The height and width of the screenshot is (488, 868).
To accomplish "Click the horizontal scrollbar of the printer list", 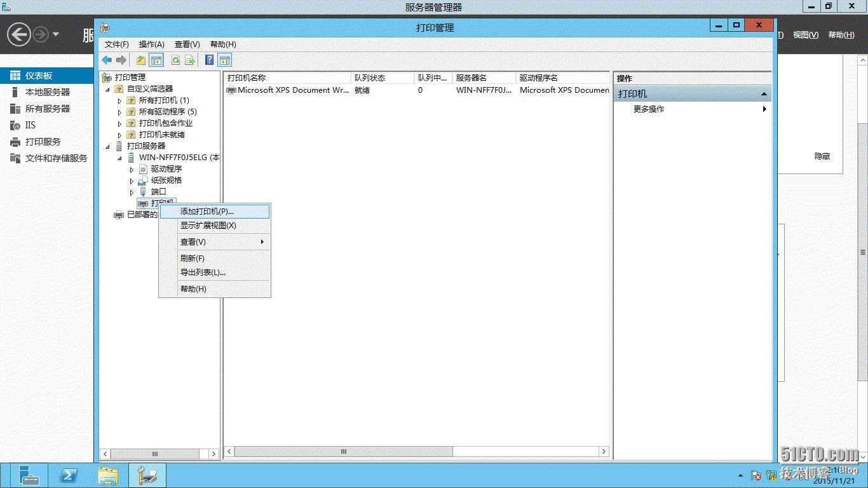I will [x=343, y=451].
